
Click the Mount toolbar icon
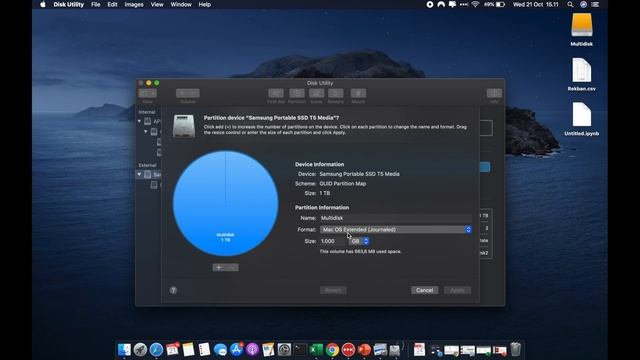coord(358,93)
